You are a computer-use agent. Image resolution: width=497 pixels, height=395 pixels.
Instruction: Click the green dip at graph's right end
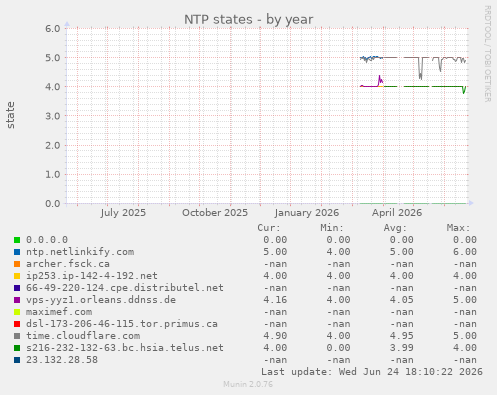point(464,90)
